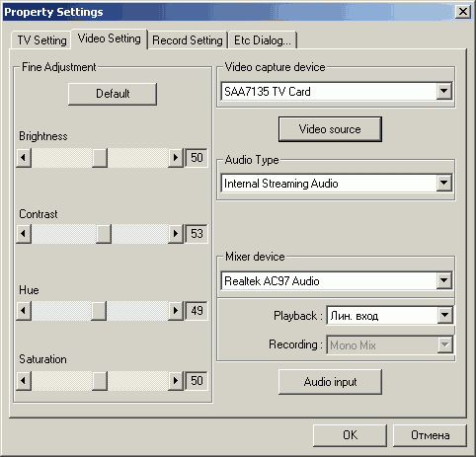Click the Saturation value field showing 50
Image resolution: width=476 pixels, height=457 pixels.
(x=197, y=381)
